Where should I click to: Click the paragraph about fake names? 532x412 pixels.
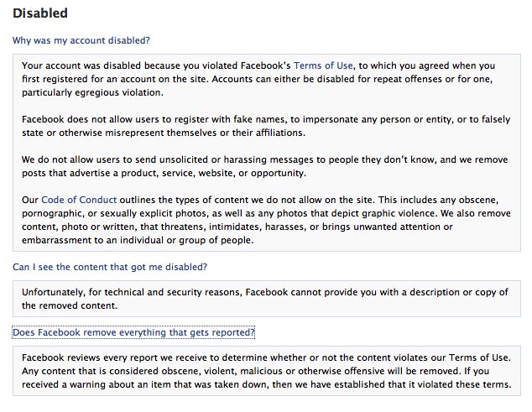(x=252, y=126)
